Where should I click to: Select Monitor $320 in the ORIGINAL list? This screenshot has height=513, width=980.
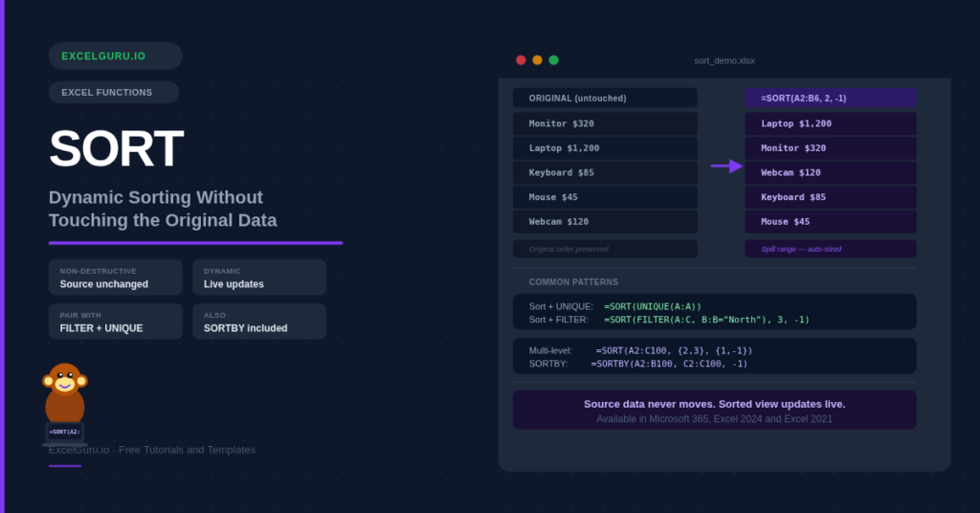605,123
